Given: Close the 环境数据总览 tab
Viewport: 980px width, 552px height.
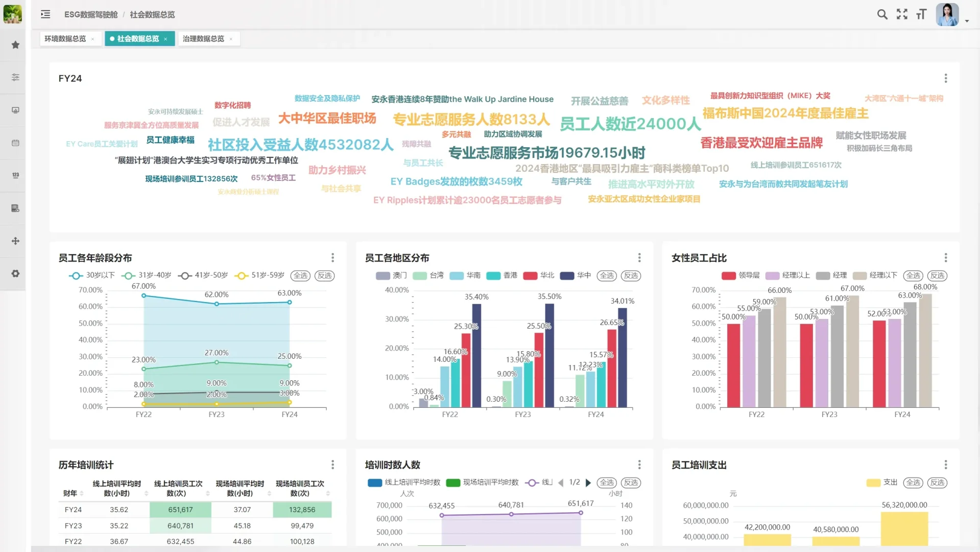Looking at the screenshot, I should click(92, 39).
